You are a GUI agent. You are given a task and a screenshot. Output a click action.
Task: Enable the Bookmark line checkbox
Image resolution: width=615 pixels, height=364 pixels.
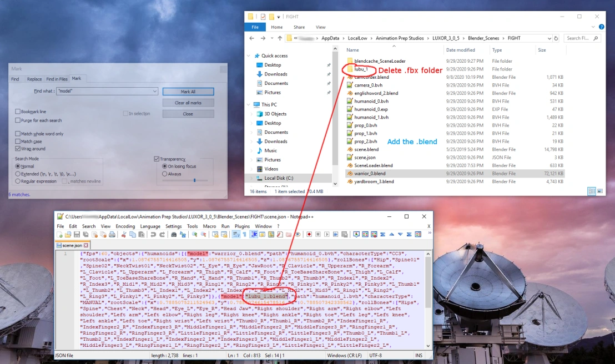(18, 112)
